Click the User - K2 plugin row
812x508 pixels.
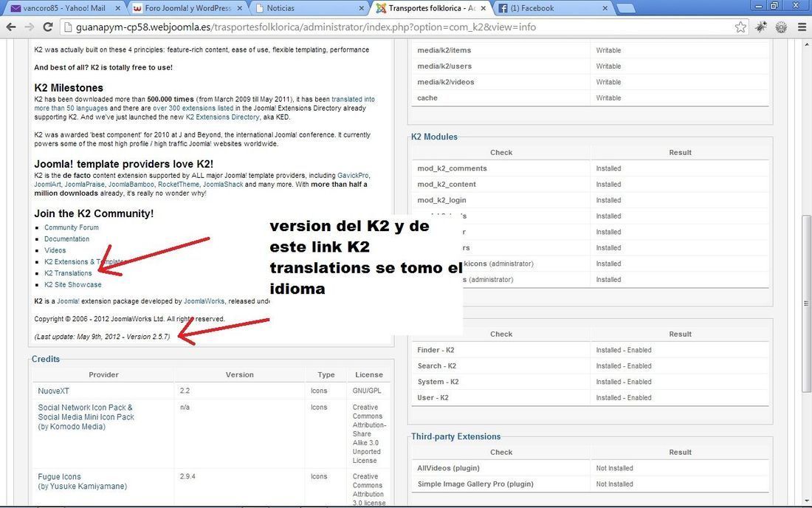click(590, 398)
